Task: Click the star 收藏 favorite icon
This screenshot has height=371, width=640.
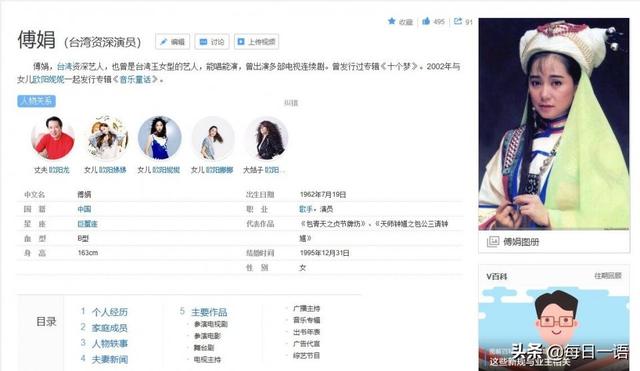Action: click(x=392, y=21)
